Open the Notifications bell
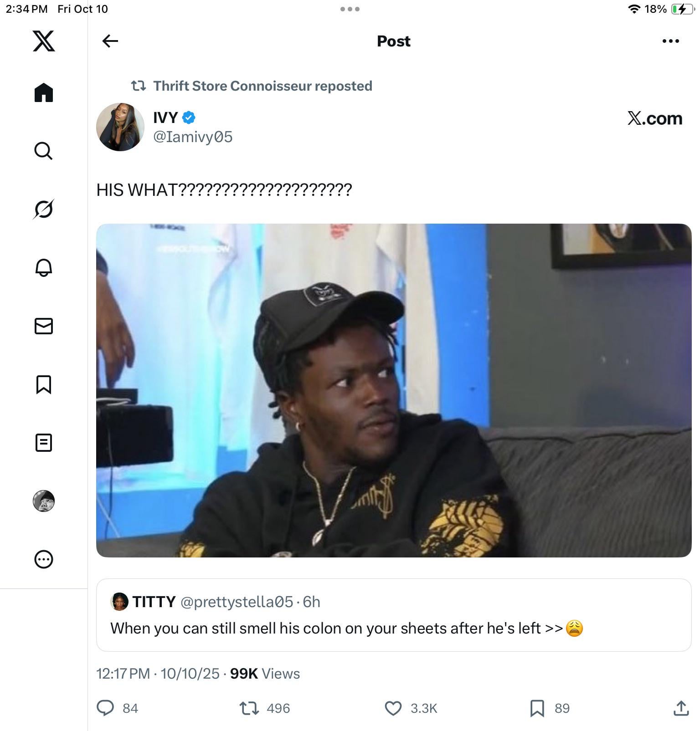 pyautogui.click(x=44, y=268)
